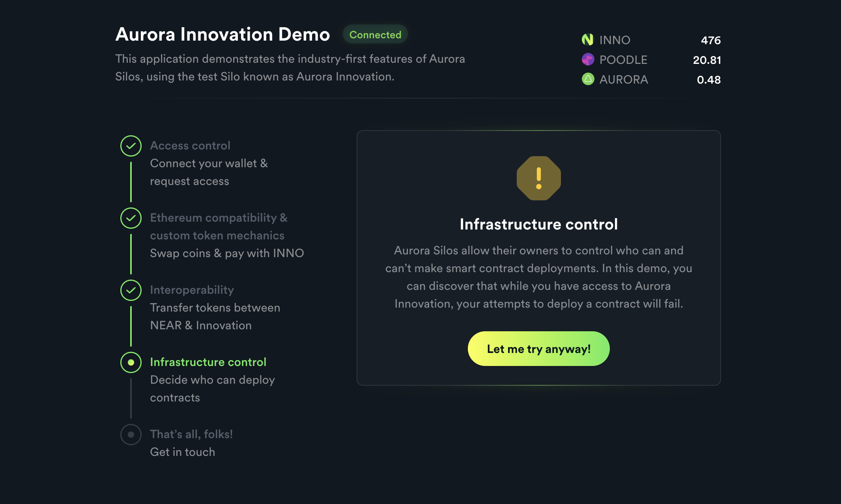The width and height of the screenshot is (841, 504).
Task: Open the Infrastructure control step in sidebar
Action: tap(208, 362)
